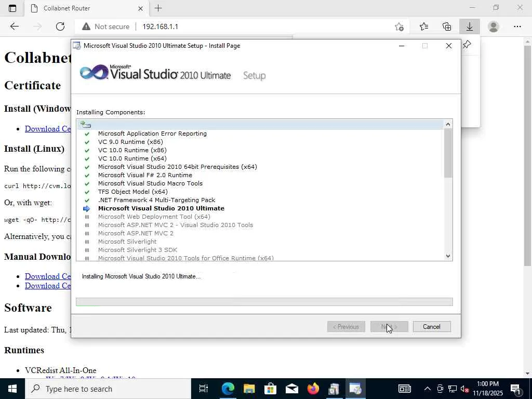Screen dimensions: 532x399
Task: Click Download Ce link under Install (Windows)
Action: (x=47, y=129)
